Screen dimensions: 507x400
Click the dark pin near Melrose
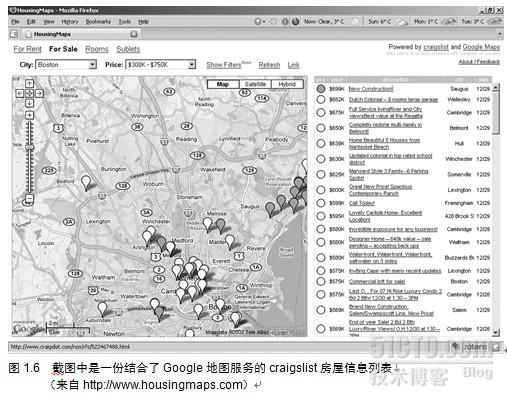(220, 226)
